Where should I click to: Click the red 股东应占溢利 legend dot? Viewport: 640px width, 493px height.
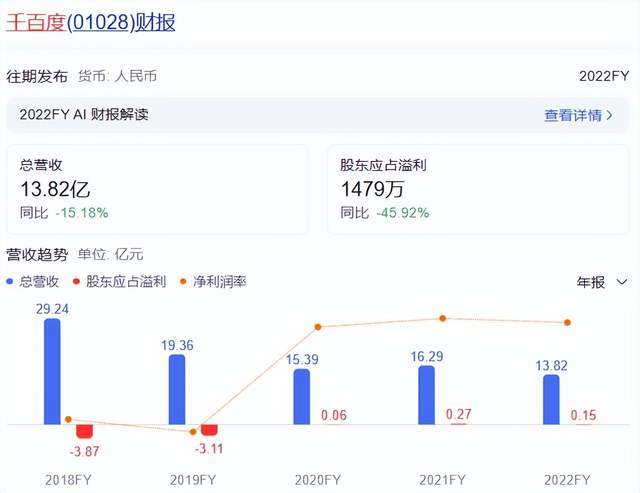pos(76,282)
